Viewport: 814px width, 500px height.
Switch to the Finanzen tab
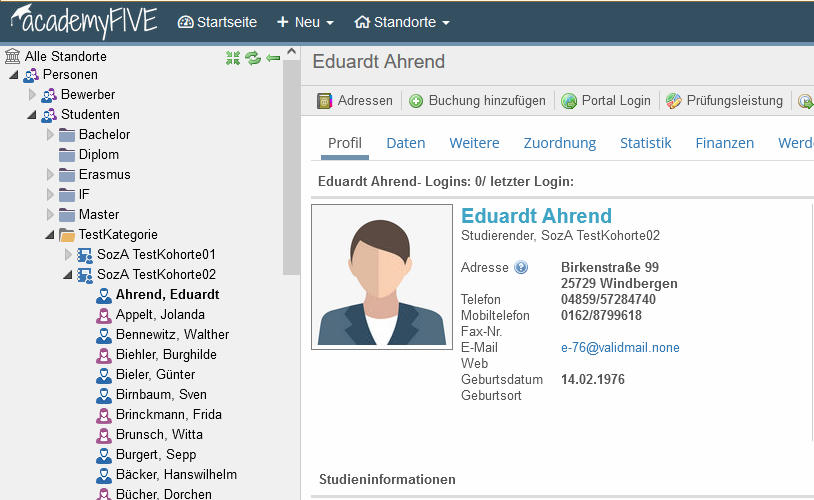point(724,143)
